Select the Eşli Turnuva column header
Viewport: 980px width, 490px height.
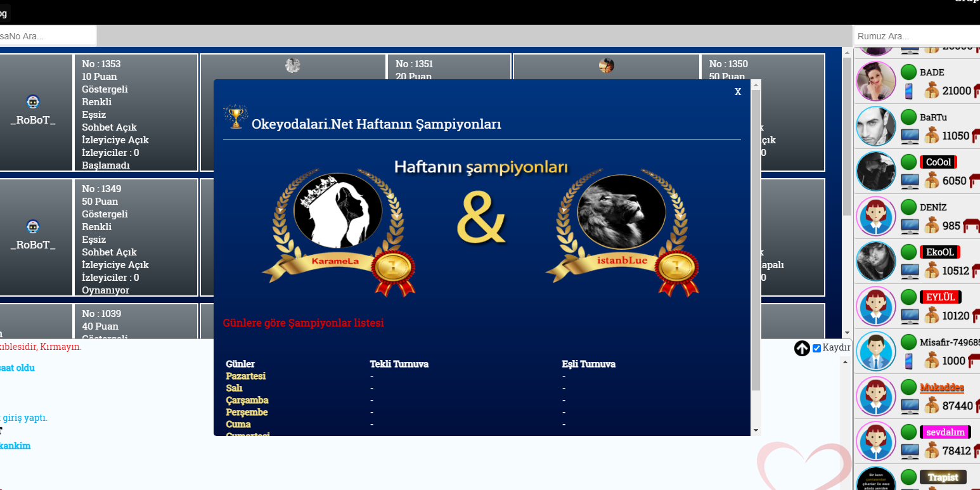tap(588, 364)
